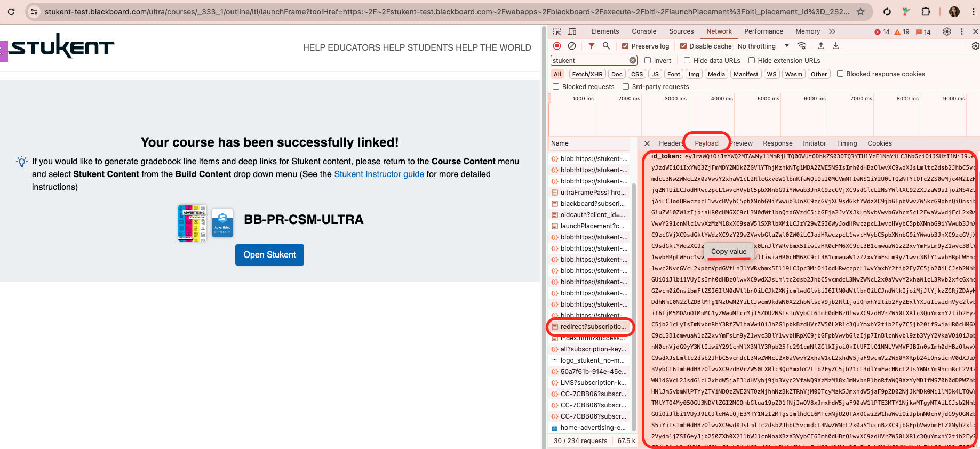
Task: Show the 14 errors in console
Action: [x=882, y=32]
